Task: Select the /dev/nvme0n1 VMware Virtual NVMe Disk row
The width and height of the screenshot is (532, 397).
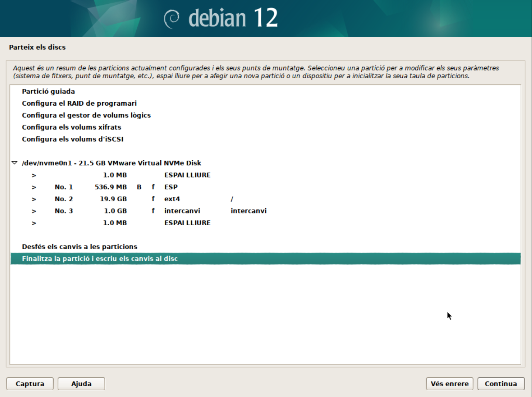Action: click(x=265, y=163)
